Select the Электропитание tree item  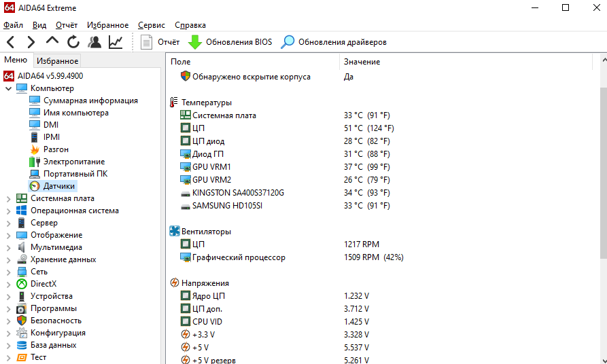click(74, 162)
